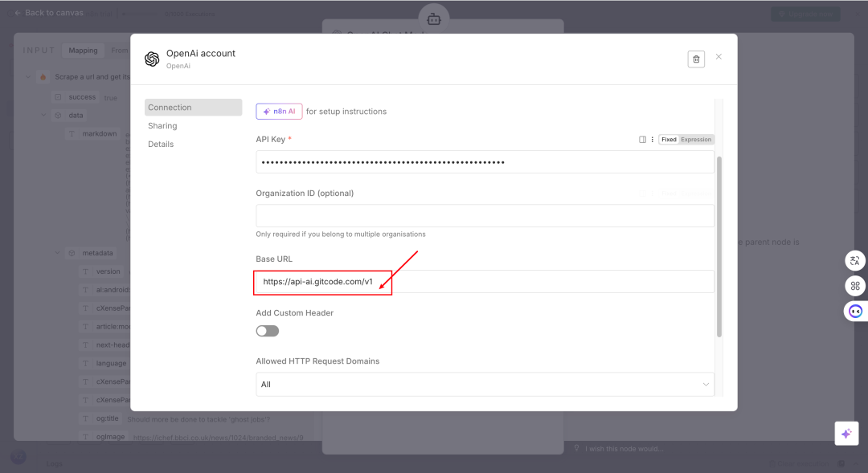Switch to the Sharing tab
Viewport: 868px width, 473px height.
point(162,125)
